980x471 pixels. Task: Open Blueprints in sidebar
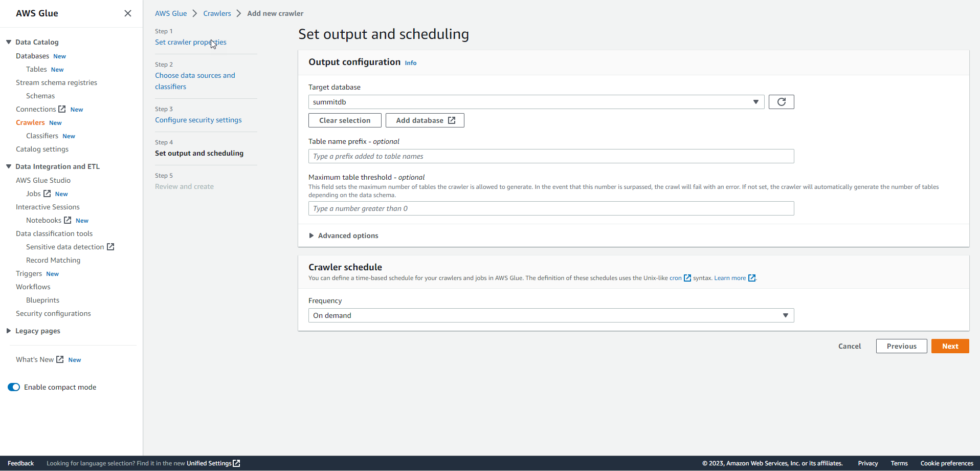[x=42, y=300]
